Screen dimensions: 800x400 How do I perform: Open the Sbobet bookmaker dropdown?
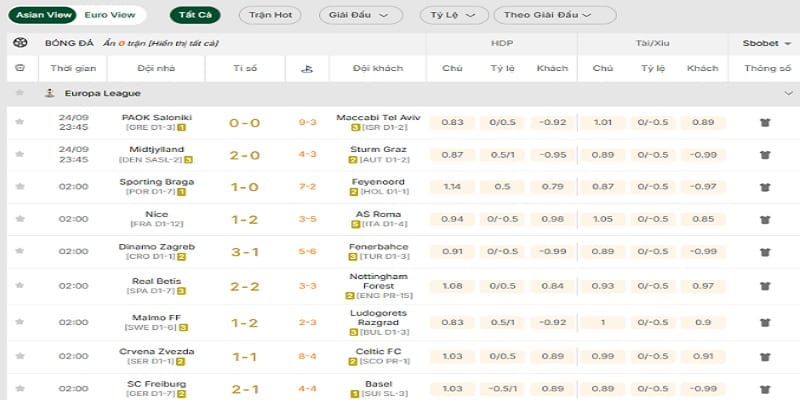click(764, 43)
